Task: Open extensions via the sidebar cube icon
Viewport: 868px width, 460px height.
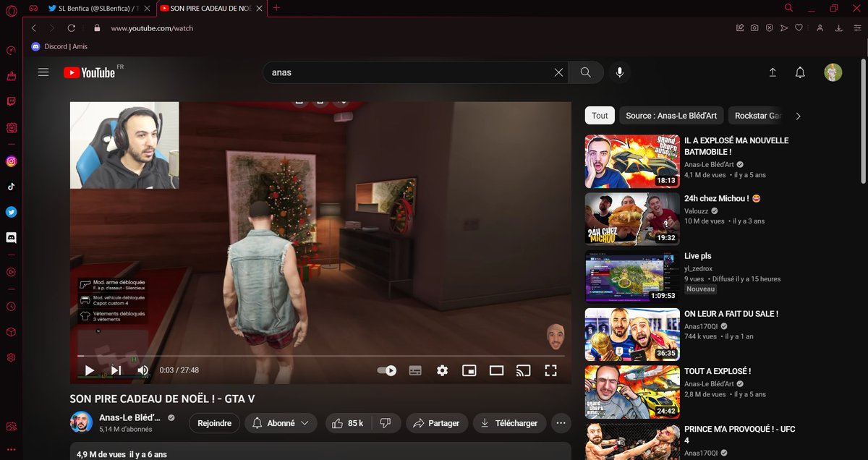Action: click(11, 332)
